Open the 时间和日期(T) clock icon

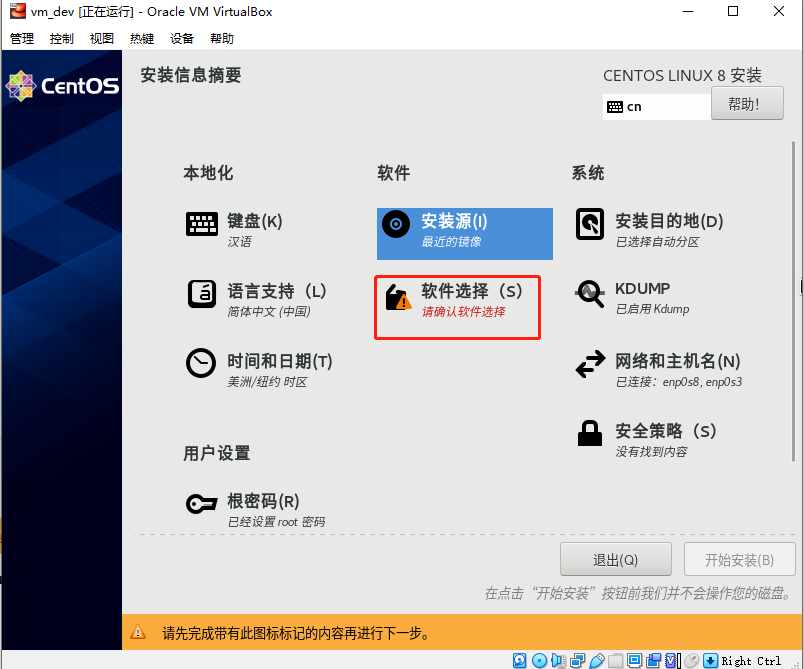[200, 363]
